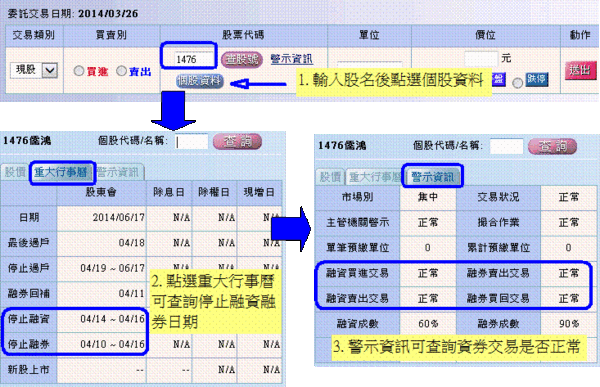This screenshot has width=600, height=387.
Task: Click the 融資成數 label cell
Action: pyautogui.click(x=357, y=324)
